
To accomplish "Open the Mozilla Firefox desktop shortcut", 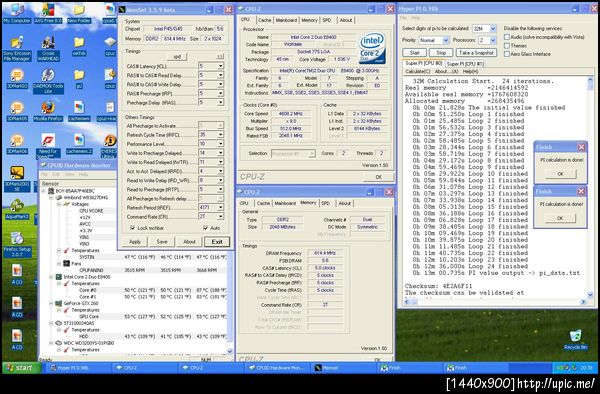I will [x=48, y=111].
